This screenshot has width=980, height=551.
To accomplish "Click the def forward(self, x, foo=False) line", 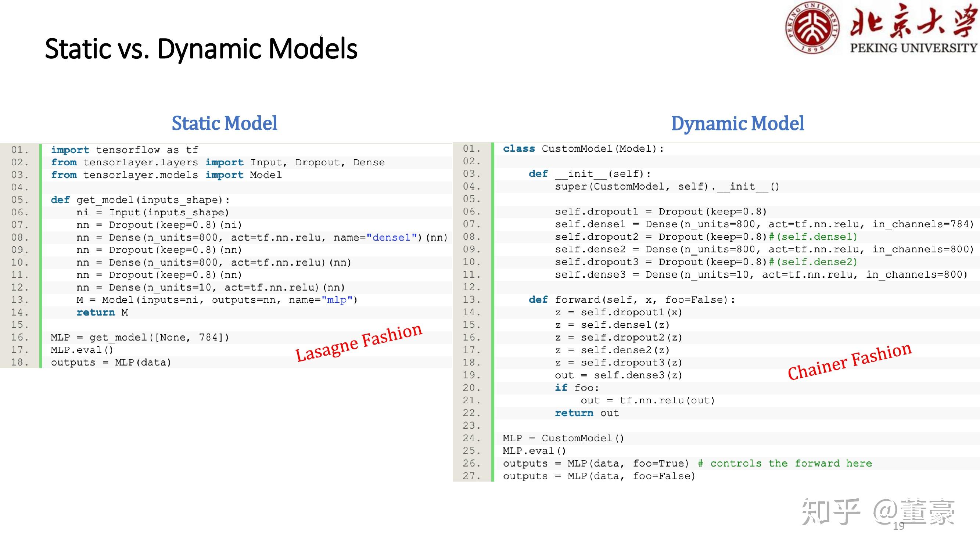I will coord(632,300).
